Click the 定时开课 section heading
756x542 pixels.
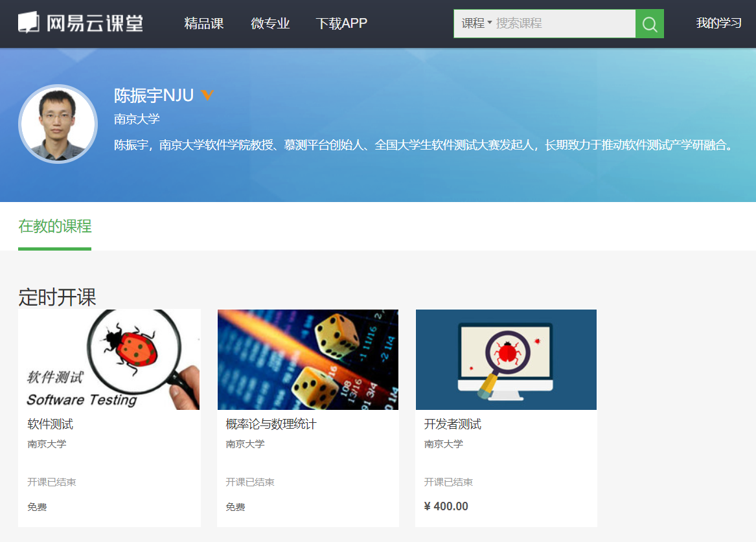coord(58,297)
